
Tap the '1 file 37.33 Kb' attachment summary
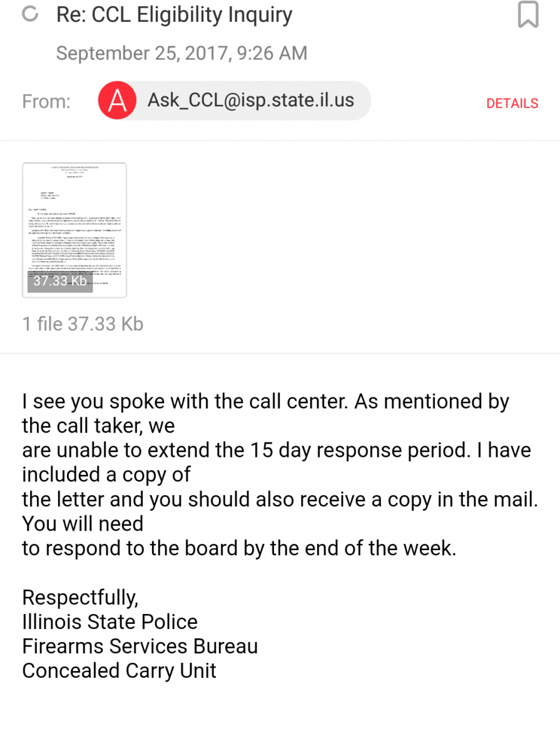pos(83,324)
